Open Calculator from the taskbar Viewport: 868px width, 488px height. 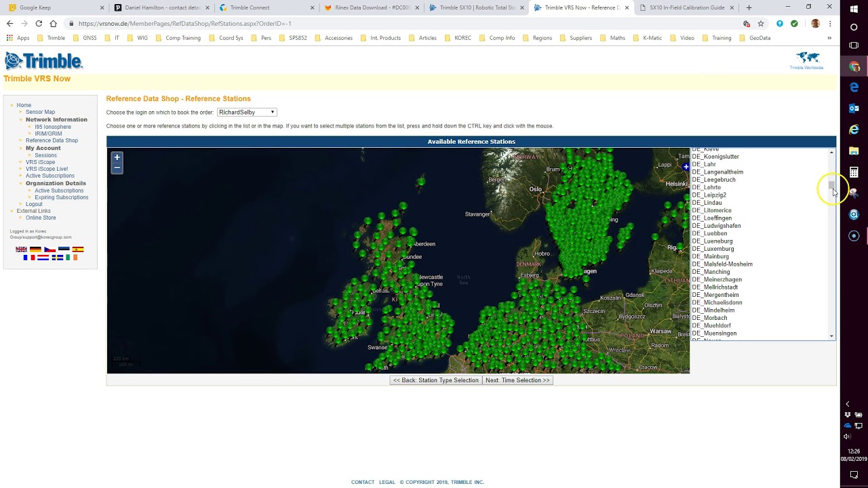tap(854, 172)
